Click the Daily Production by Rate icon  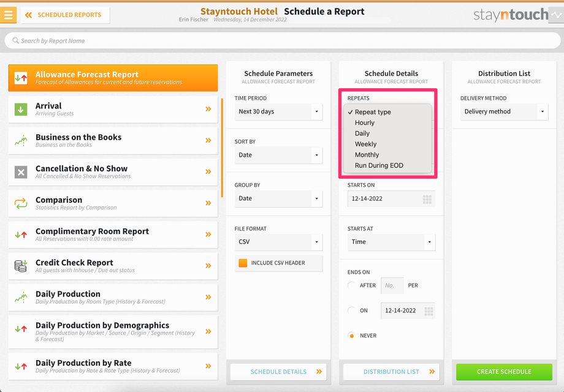21,366
